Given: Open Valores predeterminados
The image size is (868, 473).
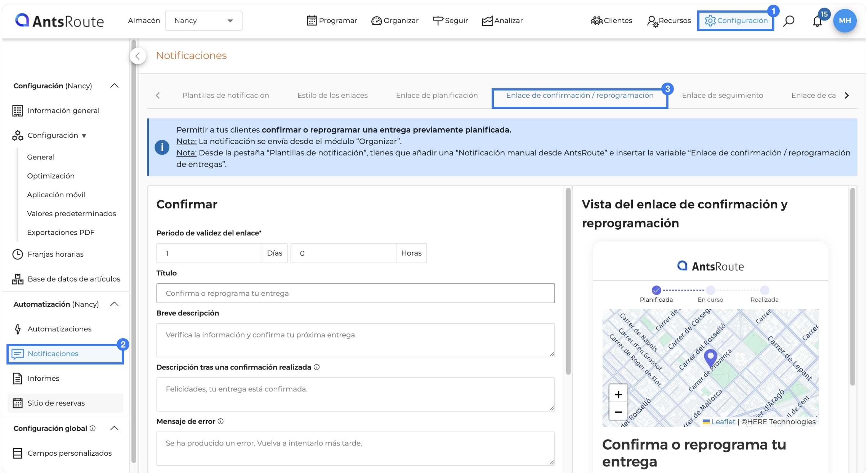Looking at the screenshot, I should pos(71,213).
